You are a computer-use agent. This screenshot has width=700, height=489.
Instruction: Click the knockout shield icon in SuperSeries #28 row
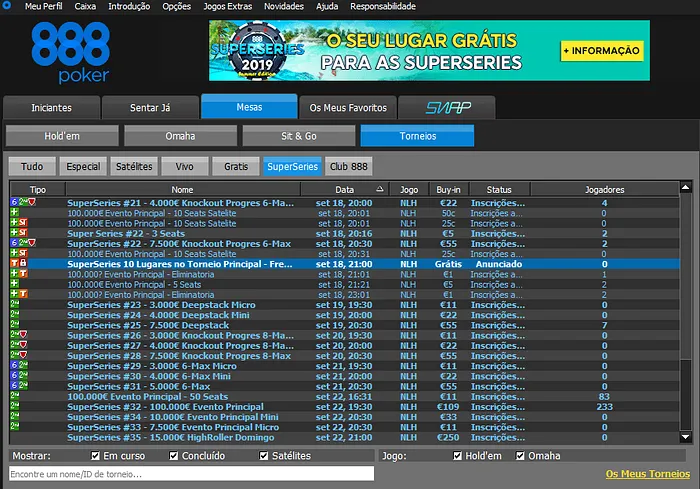point(23,355)
